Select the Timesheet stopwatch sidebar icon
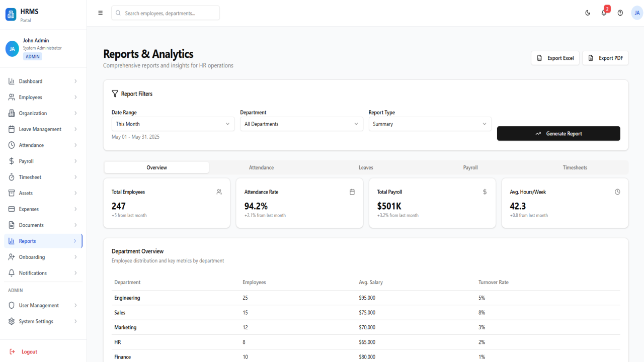Screen dimensions: 644x362 pyautogui.click(x=12, y=177)
